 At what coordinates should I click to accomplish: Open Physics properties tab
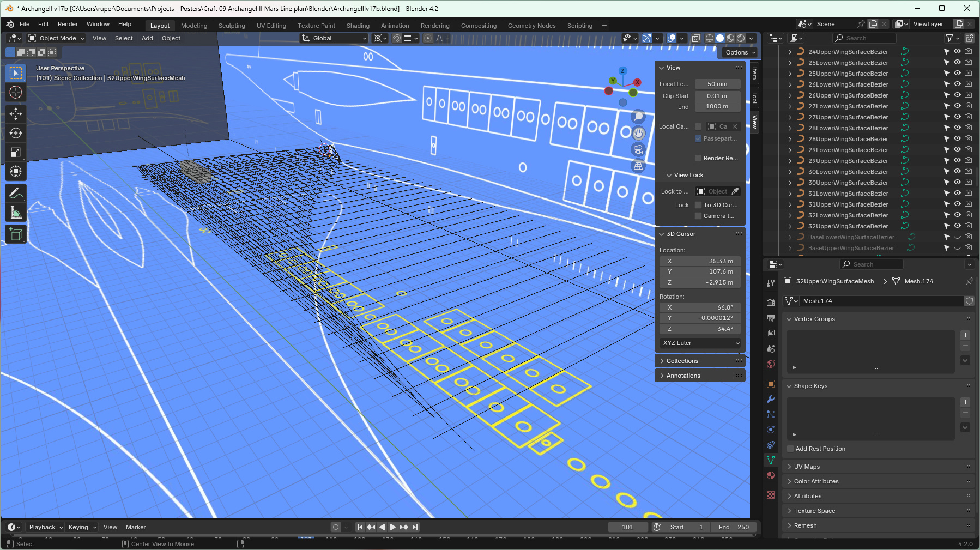771,430
